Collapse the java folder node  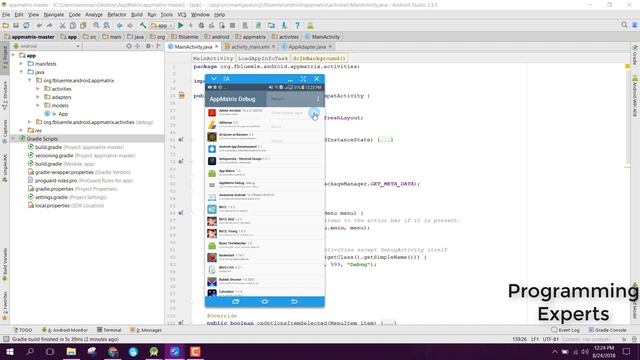pos(22,72)
